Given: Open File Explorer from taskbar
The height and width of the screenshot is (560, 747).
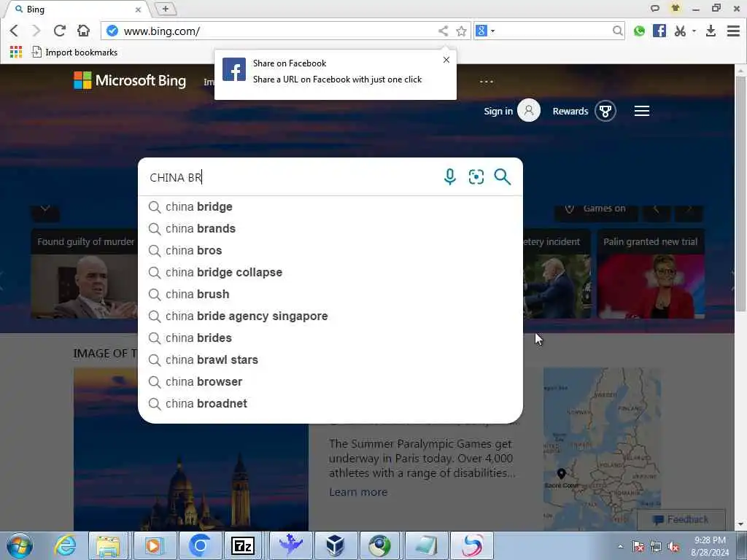Looking at the screenshot, I should point(108,545).
